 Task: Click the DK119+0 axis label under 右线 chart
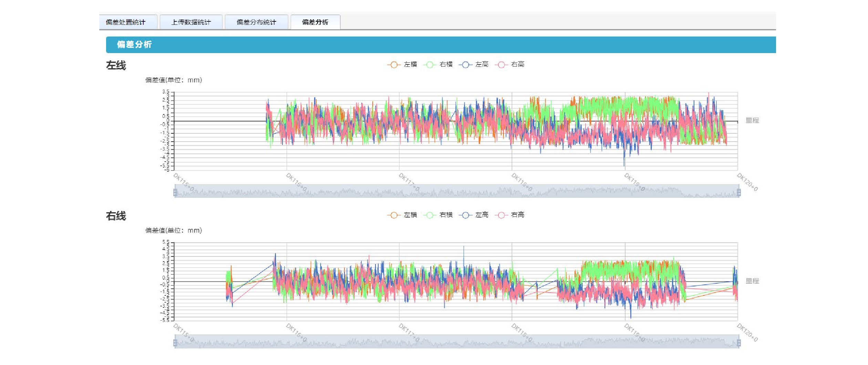[634, 332]
